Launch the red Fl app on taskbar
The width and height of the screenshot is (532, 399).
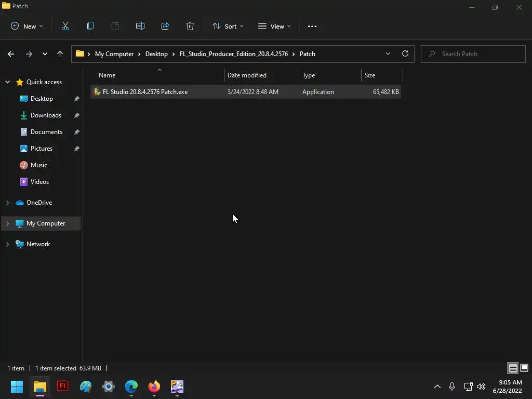pos(63,386)
